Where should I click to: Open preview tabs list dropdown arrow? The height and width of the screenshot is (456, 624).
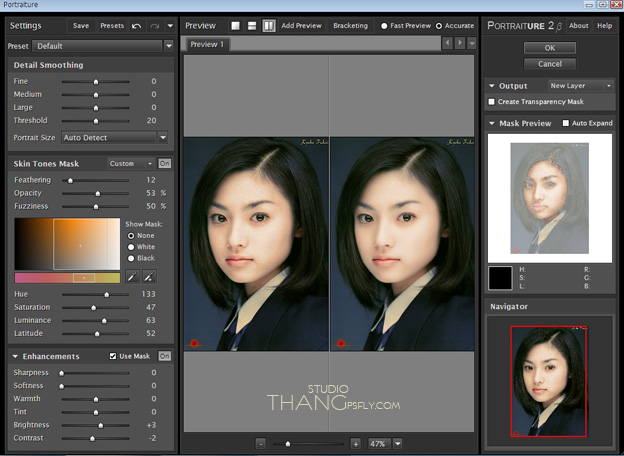coord(472,42)
